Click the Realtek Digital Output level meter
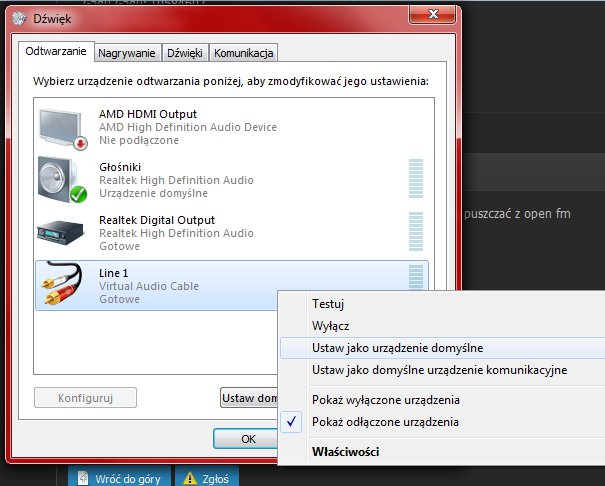 (416, 231)
